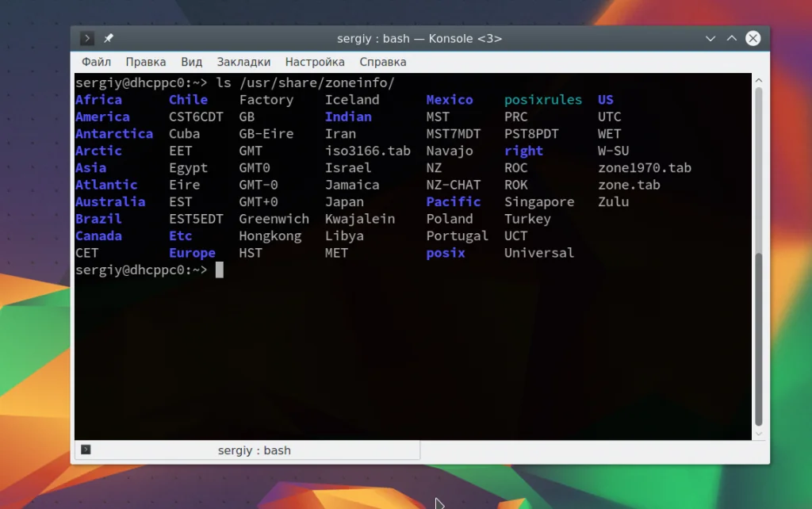Click the 'Antarctica' directory entry
Viewport: 812px width, 509px height.
[x=114, y=134]
